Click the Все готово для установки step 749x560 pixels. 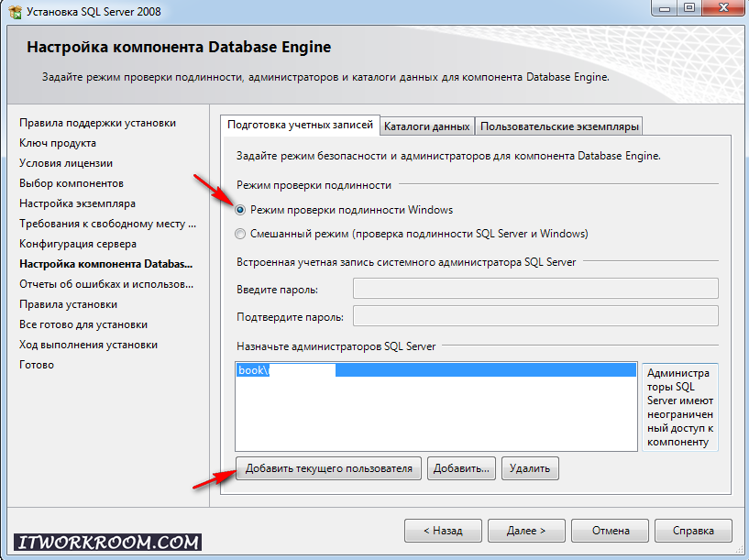coord(83,324)
